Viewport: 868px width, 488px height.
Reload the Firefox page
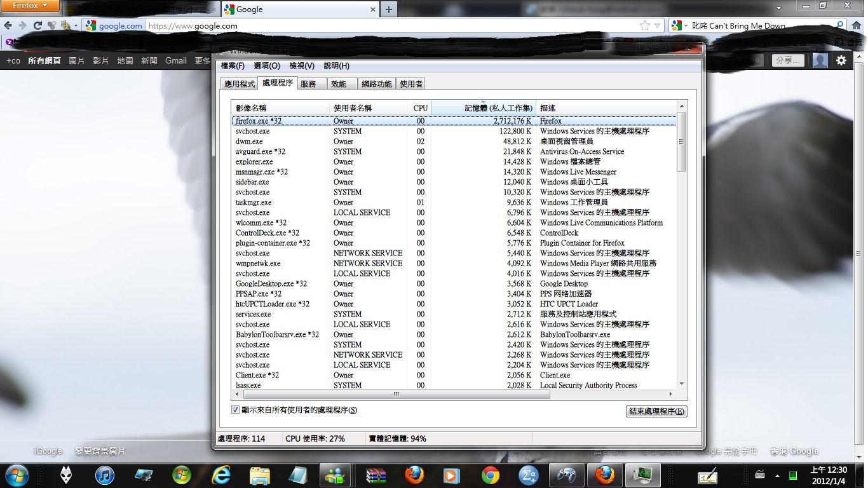37,25
